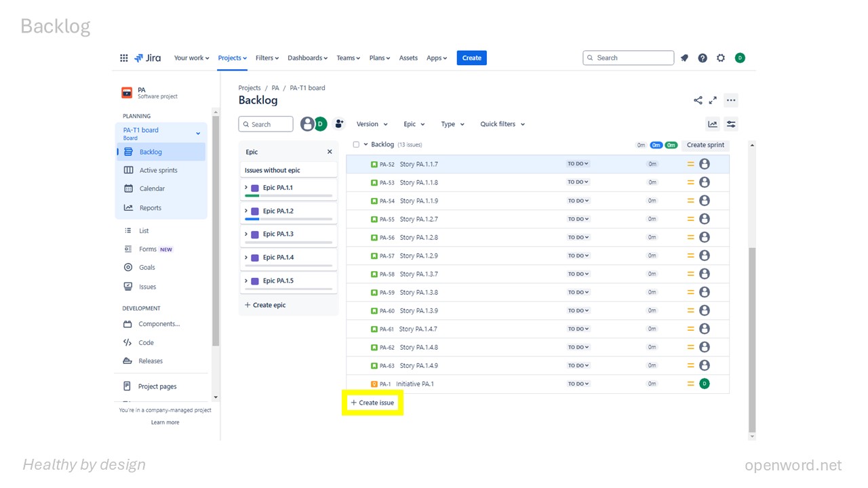Click the top Search field
868x488 pixels.
[x=629, y=58]
